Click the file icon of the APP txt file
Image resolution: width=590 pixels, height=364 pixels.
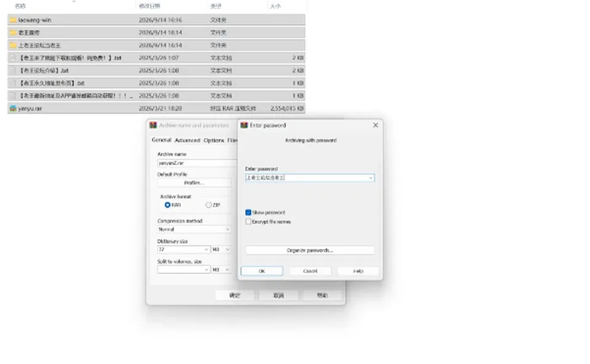(x=13, y=96)
